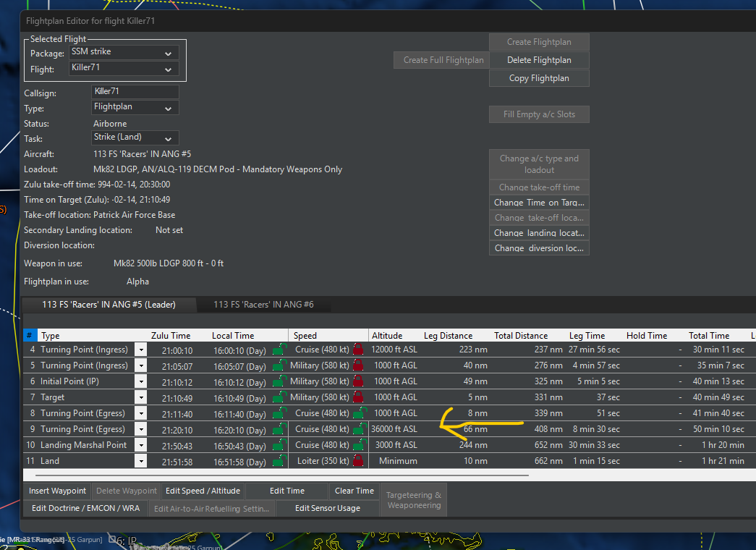Click Change diversion location button
Image resolution: width=756 pixels, height=550 pixels.
[539, 248]
